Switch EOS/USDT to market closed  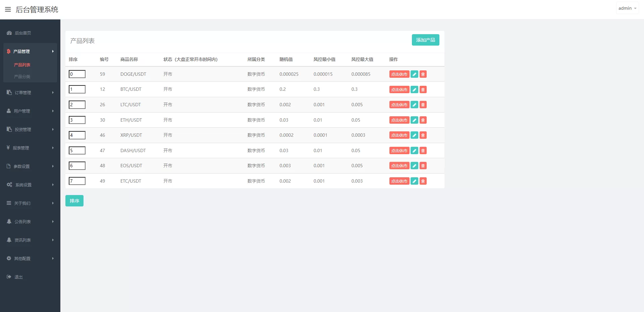click(399, 166)
